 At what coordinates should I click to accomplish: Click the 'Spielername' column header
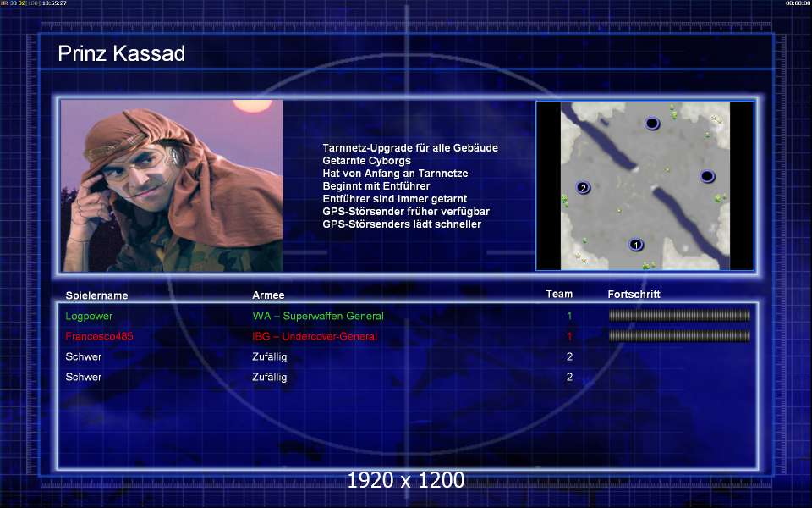(96, 295)
